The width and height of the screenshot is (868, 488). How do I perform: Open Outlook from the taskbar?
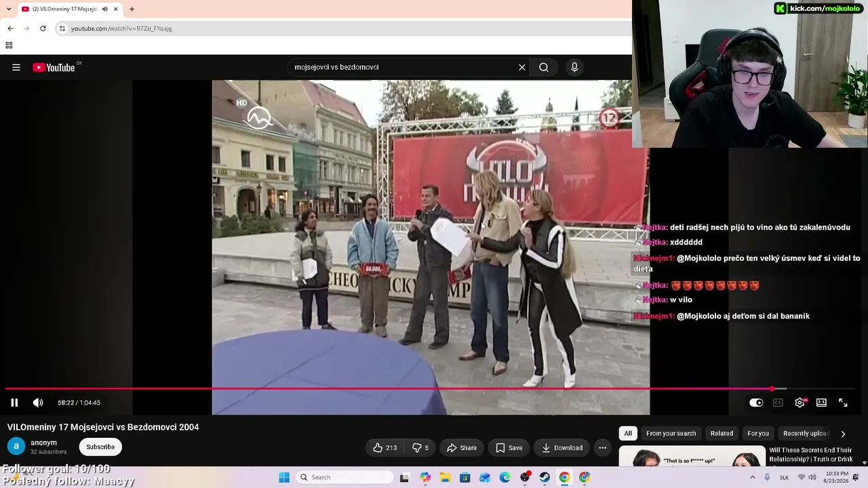click(485, 477)
